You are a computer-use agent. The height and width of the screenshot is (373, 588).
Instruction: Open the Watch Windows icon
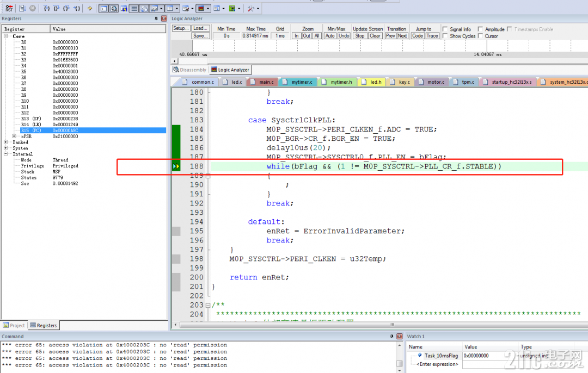pos(154,8)
